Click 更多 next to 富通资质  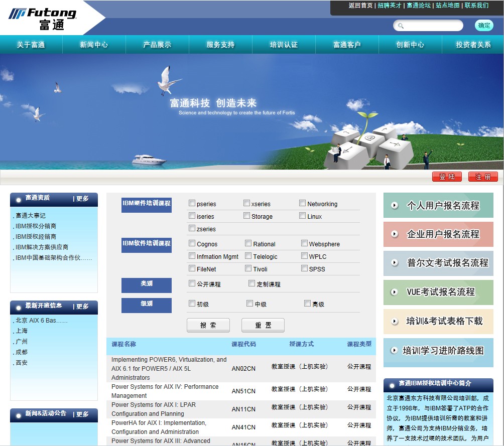(82, 199)
